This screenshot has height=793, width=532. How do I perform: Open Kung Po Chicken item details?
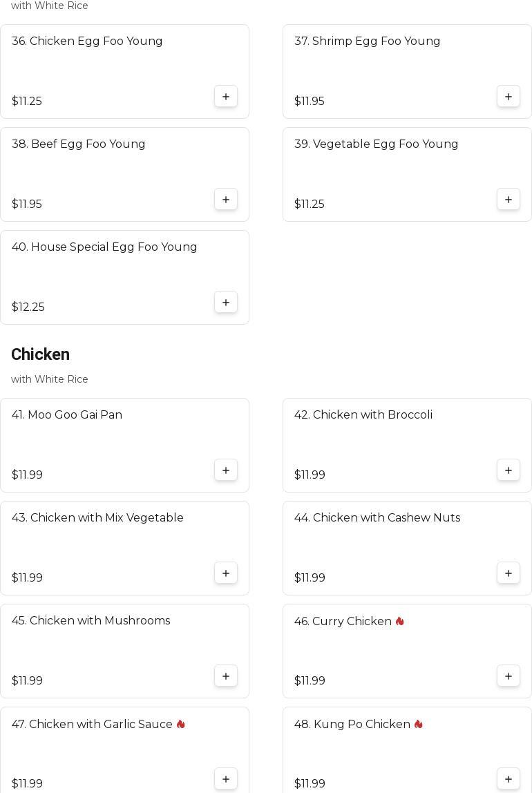tap(352, 724)
